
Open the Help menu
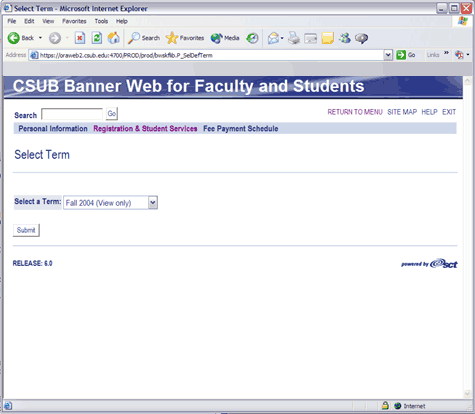(x=122, y=21)
